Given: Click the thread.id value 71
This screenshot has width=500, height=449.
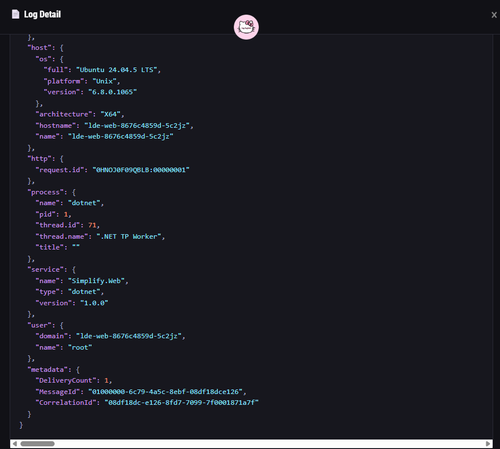Looking at the screenshot, I should [x=92, y=225].
